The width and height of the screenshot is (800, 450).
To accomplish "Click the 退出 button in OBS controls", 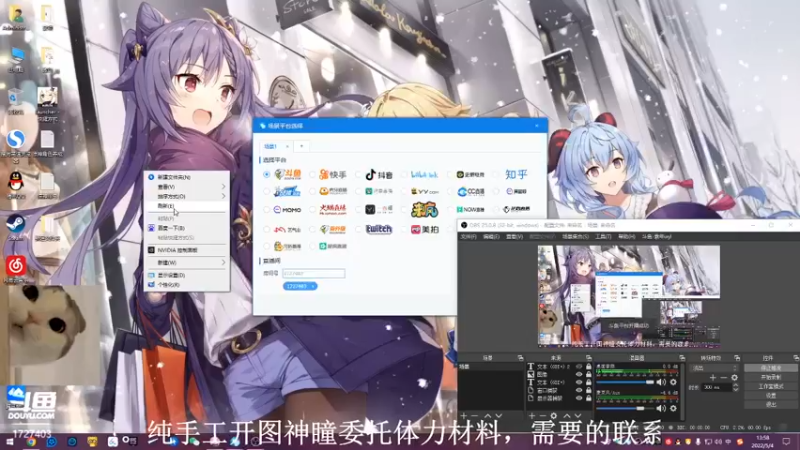I will pyautogui.click(x=771, y=405).
